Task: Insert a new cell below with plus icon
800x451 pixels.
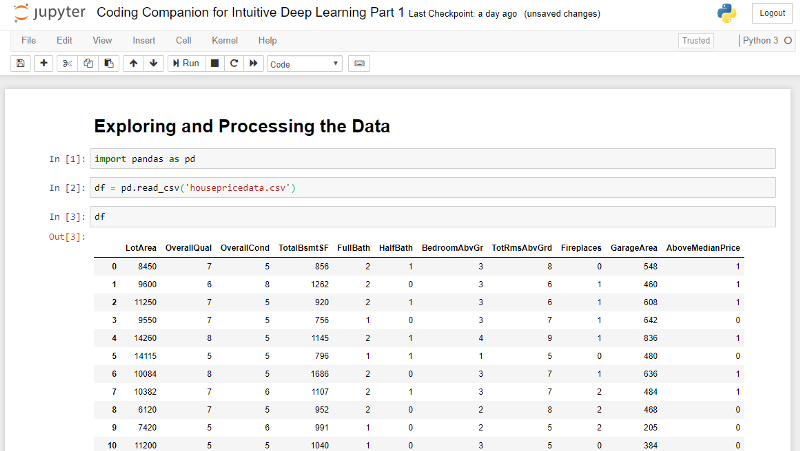Action: tap(43, 63)
